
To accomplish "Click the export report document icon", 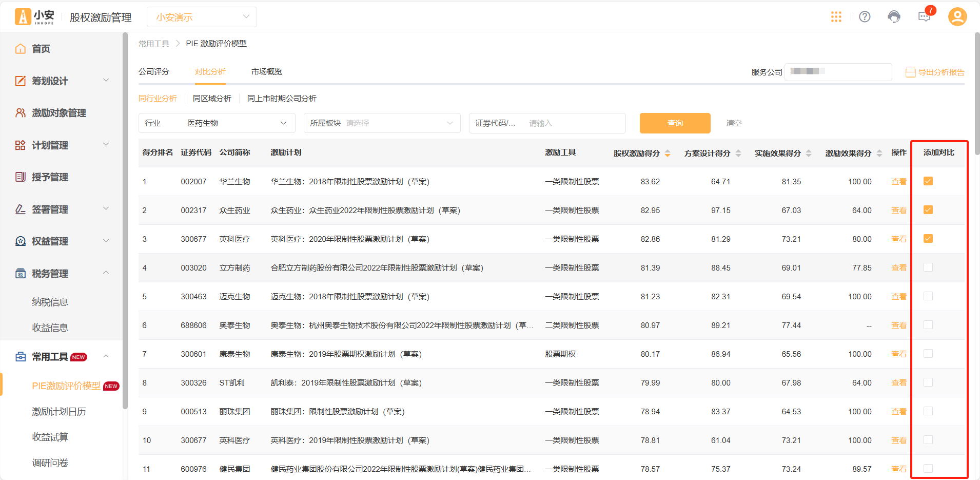I will pyautogui.click(x=911, y=72).
